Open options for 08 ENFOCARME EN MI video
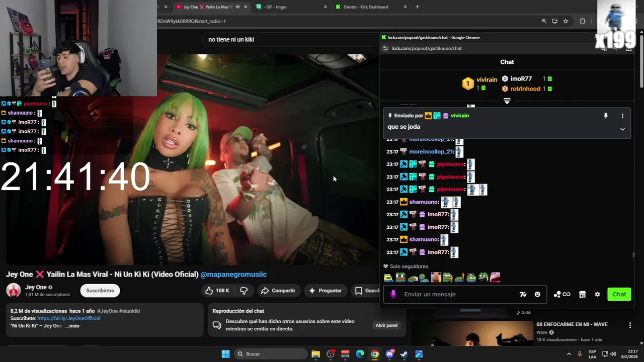 point(630,325)
